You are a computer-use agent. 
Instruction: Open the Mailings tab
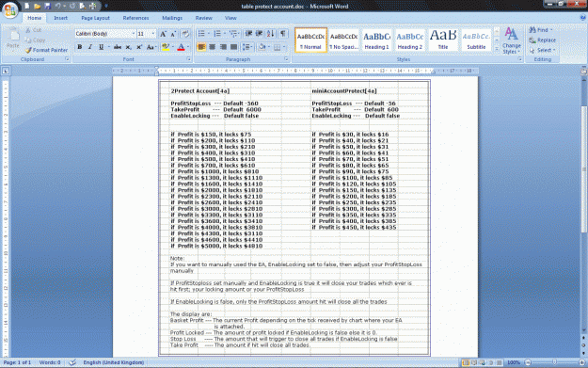point(172,18)
